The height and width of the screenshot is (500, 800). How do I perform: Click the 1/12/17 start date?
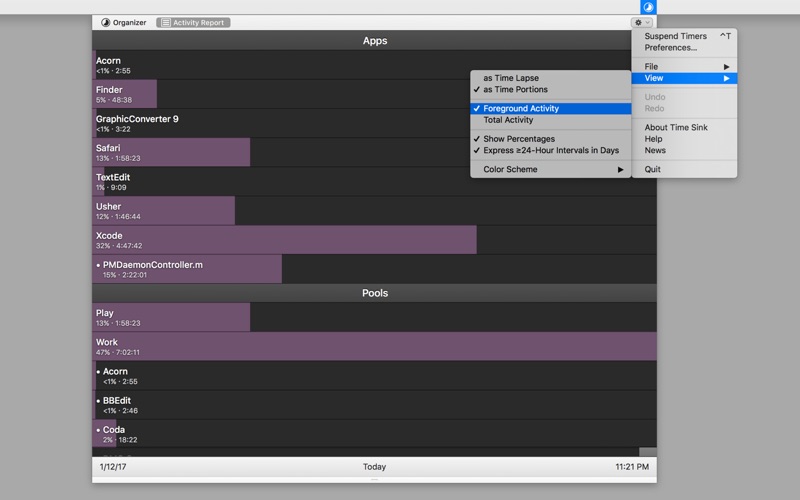(113, 467)
